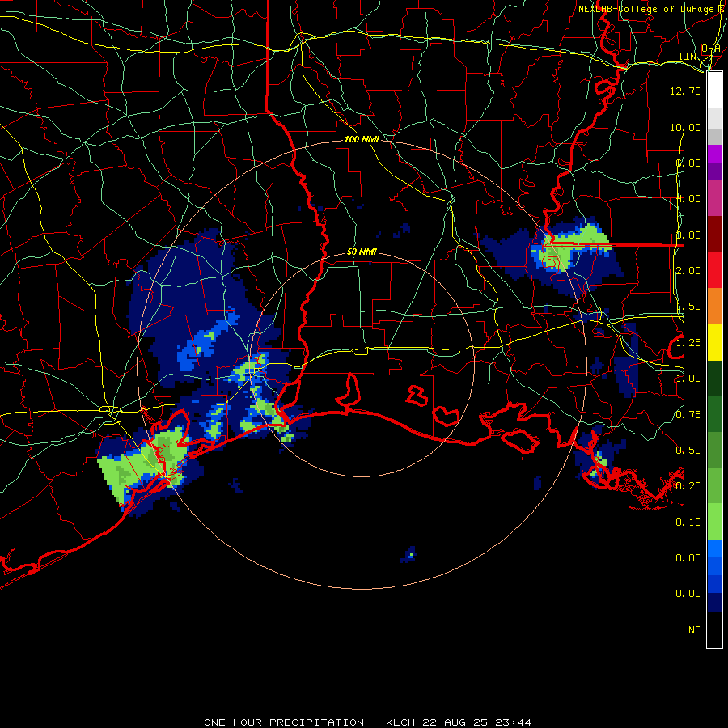The height and width of the screenshot is (728, 728).
Task: Click the "50 NMI" range ring label
Action: tap(362, 252)
